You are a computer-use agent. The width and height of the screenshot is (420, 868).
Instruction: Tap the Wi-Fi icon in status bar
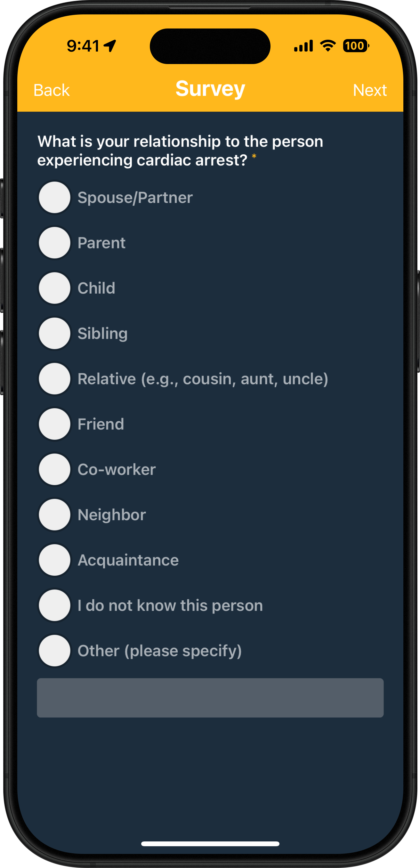pos(328,45)
